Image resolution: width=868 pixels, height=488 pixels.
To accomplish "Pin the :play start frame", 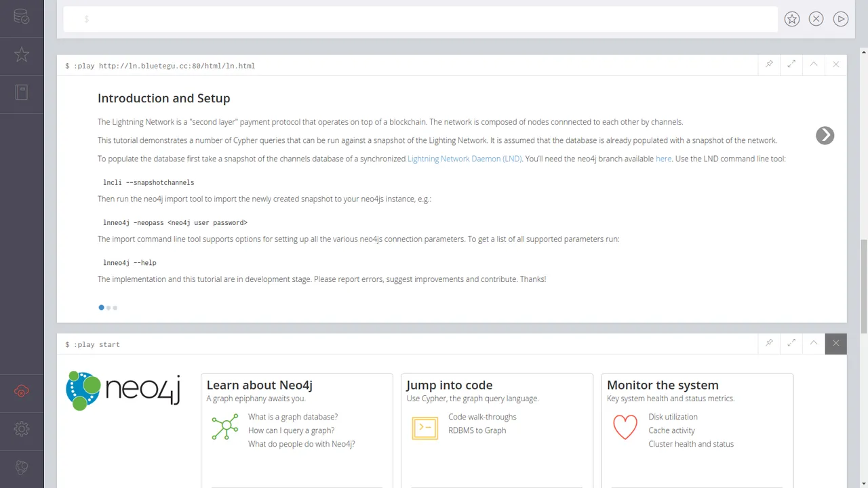I will click(x=769, y=343).
